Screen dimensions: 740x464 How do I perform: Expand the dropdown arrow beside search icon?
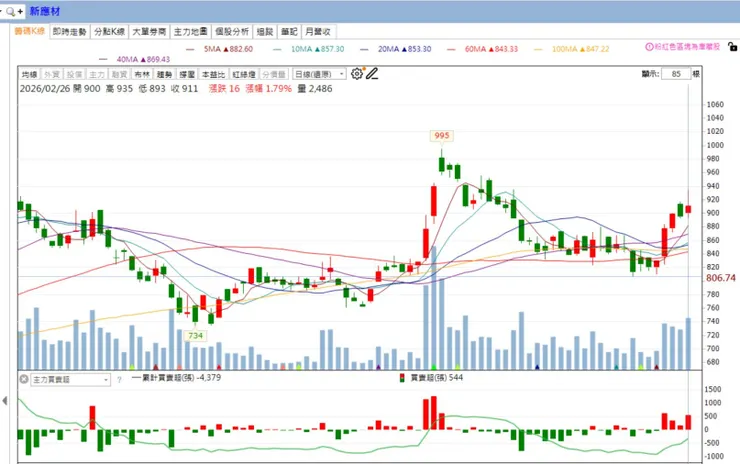pos(1,11)
